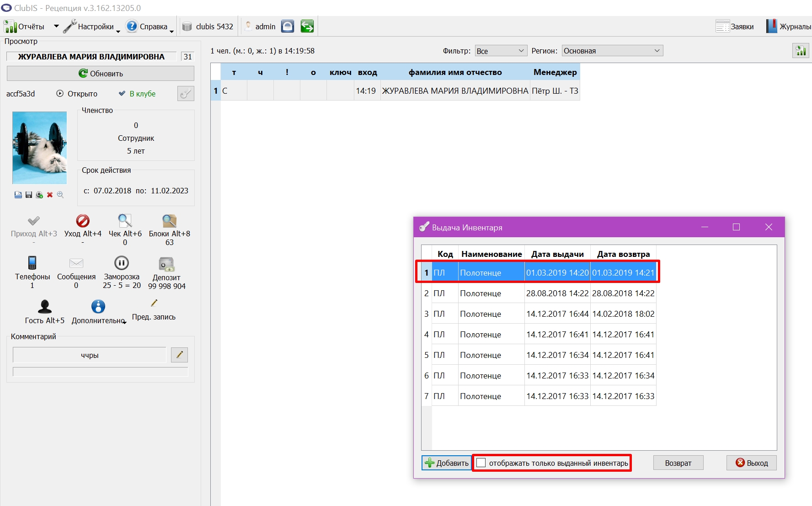Click the empty field below the comment
Viewport: 812px width, 506px height.
point(101,372)
